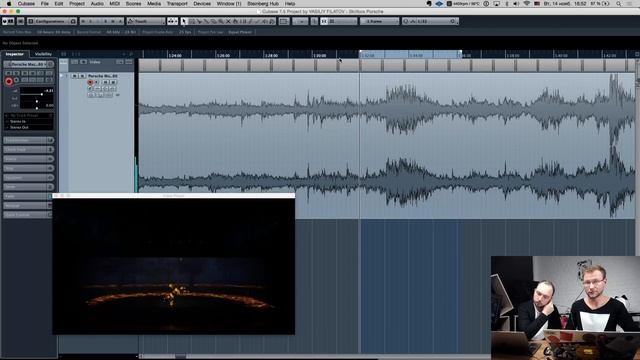Adjust the inspector pan slider
Viewport: 640px width, 360px height.
point(37,101)
